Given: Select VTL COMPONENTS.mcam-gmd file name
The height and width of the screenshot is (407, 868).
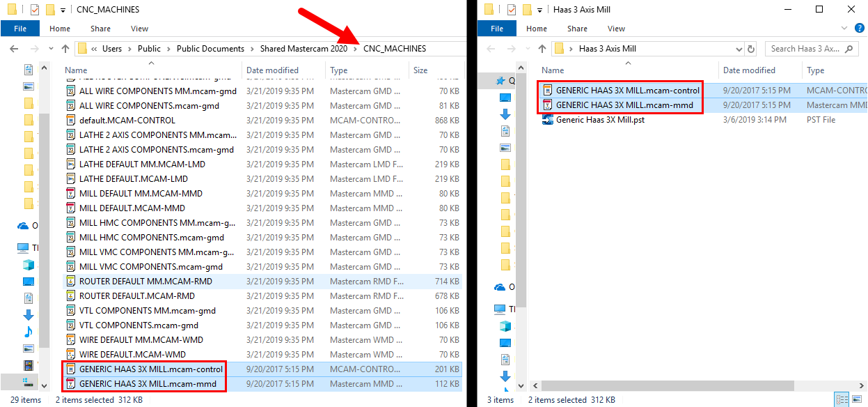Looking at the screenshot, I should pos(139,325).
